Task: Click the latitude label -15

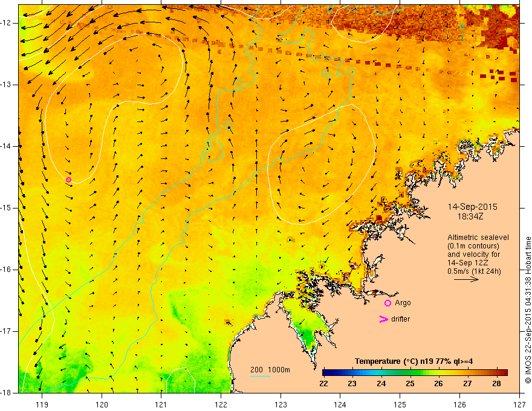Action: pyautogui.click(x=6, y=208)
